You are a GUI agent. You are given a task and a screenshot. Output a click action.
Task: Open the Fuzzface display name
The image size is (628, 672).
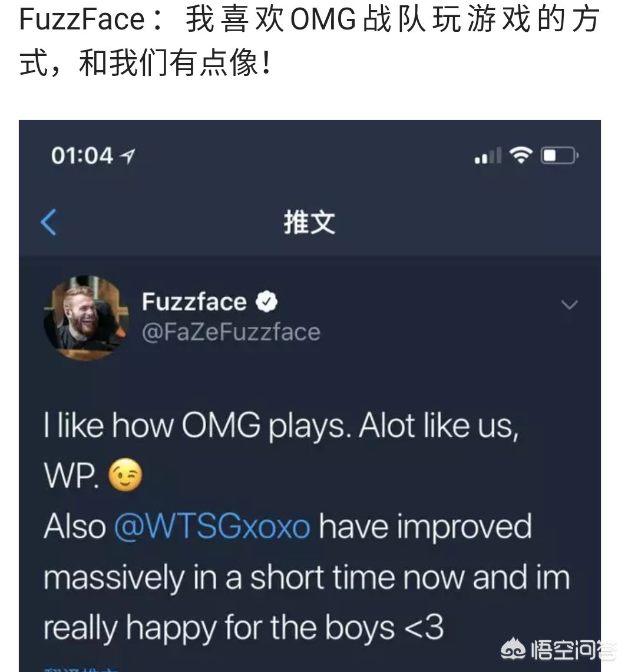[194, 302]
